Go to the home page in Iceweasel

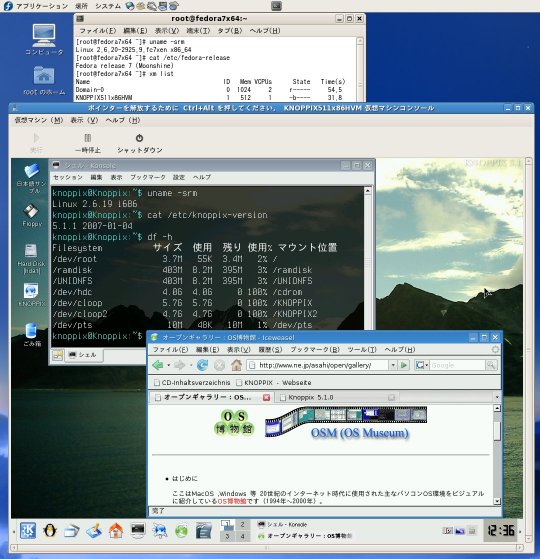[x=236, y=365]
